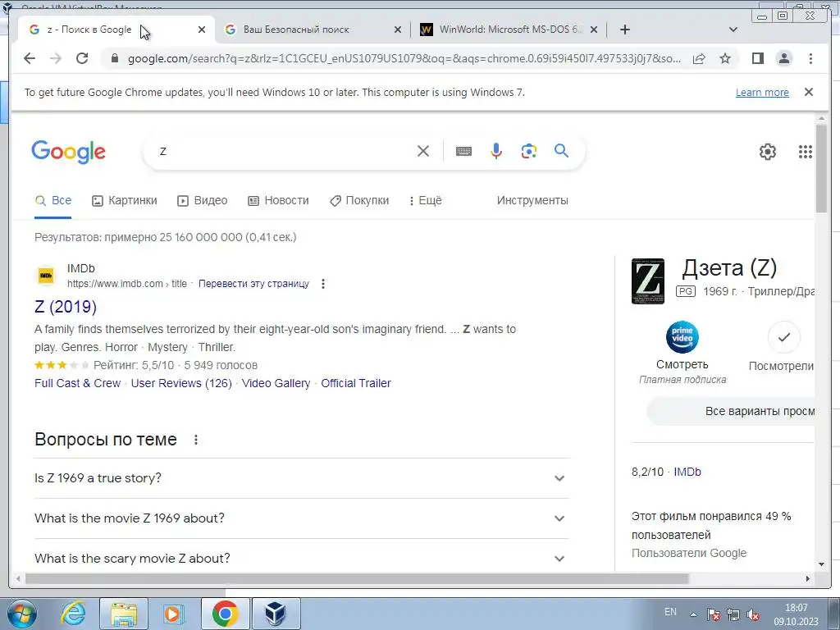
Task: Switch to VirtualBox in the taskbar
Action: point(276,614)
